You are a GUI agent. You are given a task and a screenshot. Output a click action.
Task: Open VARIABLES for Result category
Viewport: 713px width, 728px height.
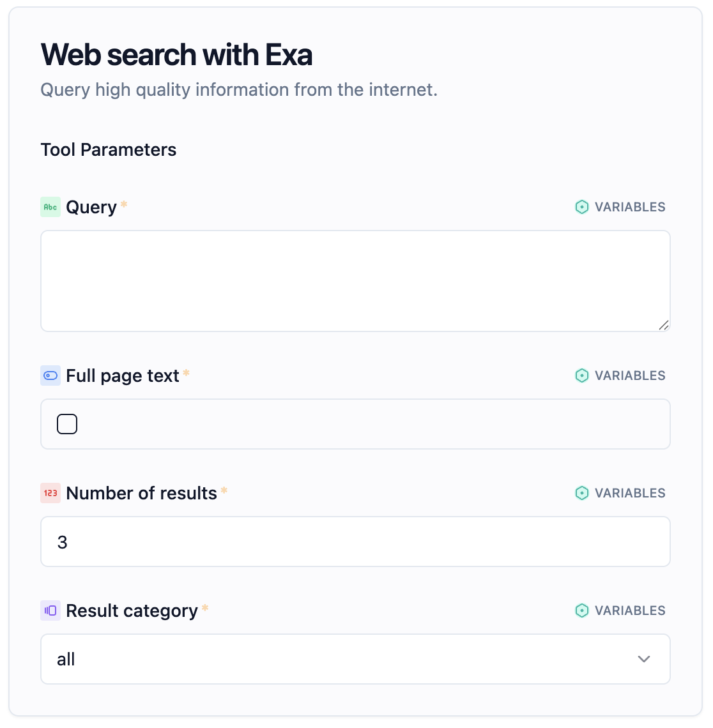(620, 610)
